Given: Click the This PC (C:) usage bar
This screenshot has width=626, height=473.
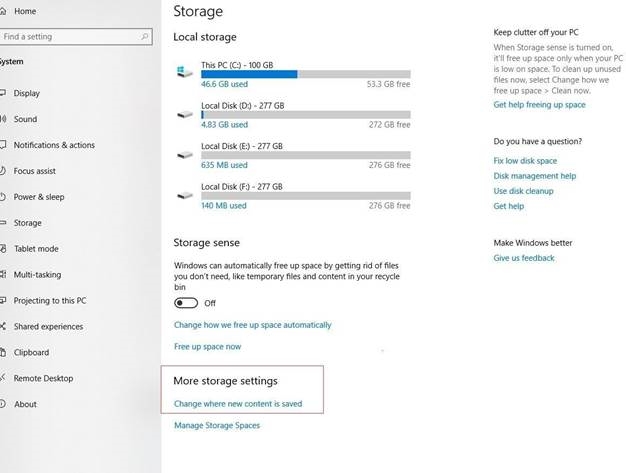Looking at the screenshot, I should click(x=305, y=74).
